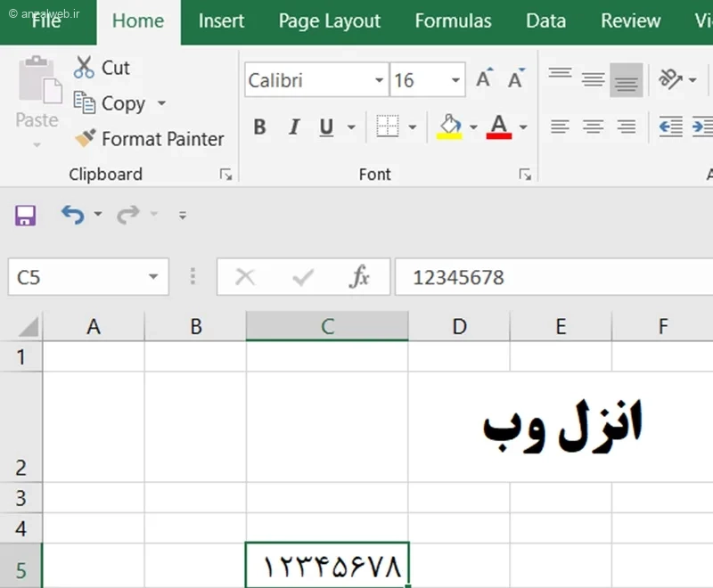Open the font size 16 dropdown

point(455,80)
